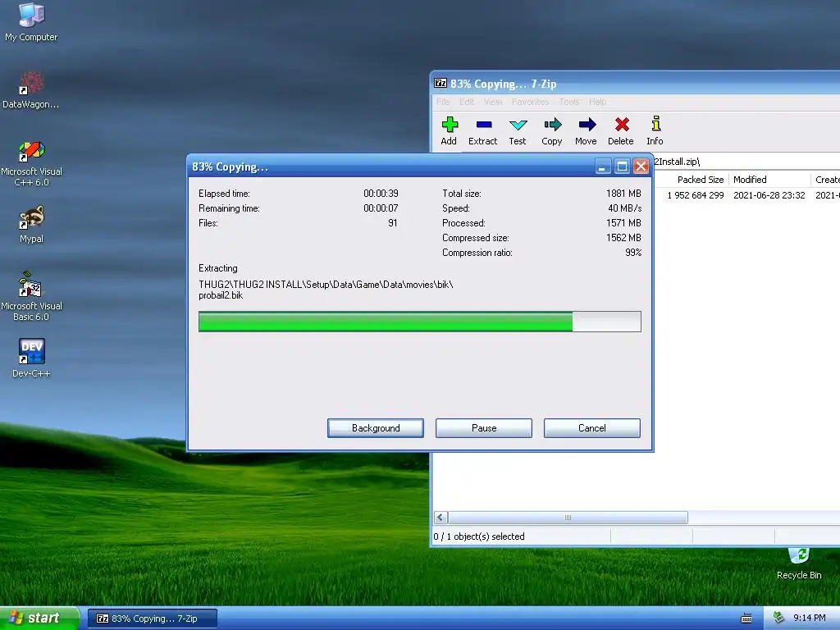Cancel the copying operation
This screenshot has width=840, height=630.
click(592, 428)
